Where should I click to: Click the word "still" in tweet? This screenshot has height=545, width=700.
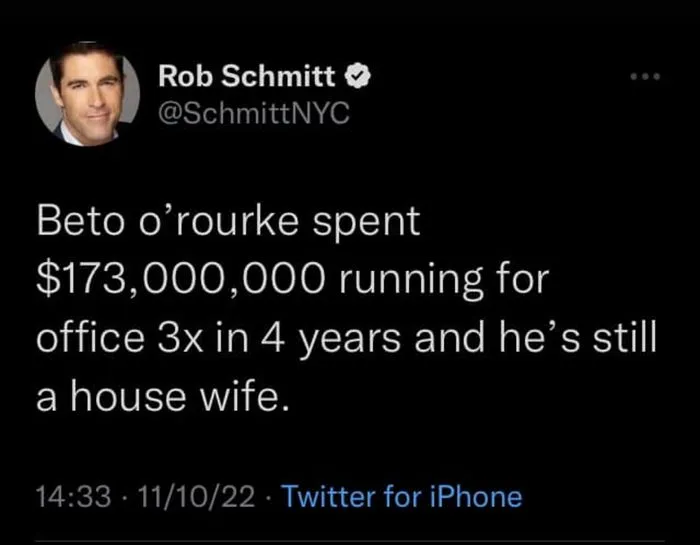pyautogui.click(x=625, y=338)
